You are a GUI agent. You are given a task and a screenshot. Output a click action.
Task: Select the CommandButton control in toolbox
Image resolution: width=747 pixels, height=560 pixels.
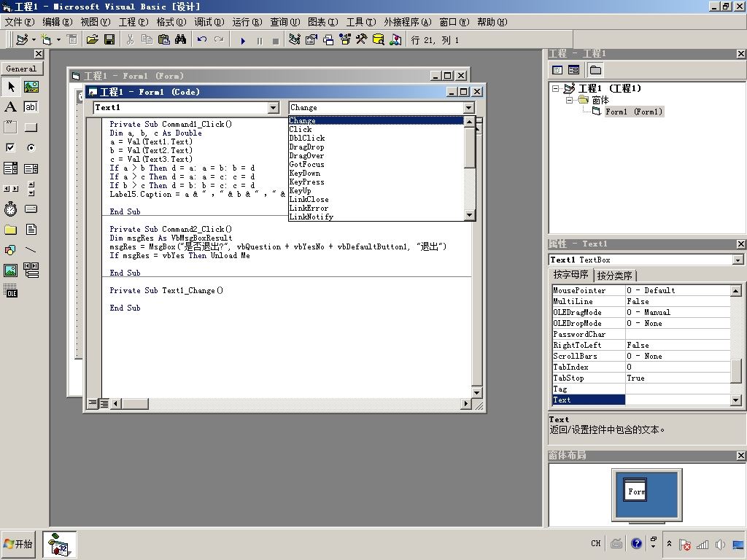[x=31, y=128]
